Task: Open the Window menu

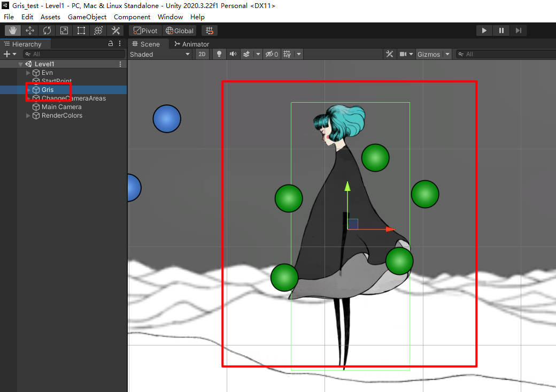Action: 170,17
